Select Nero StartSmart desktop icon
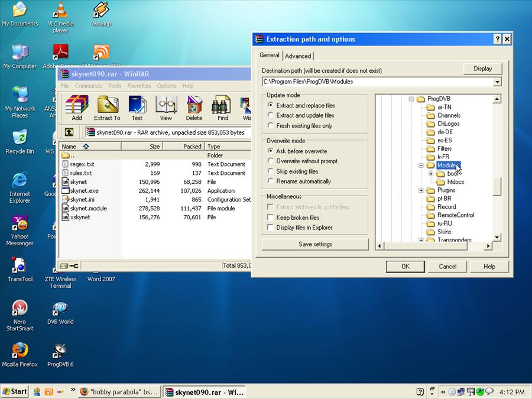The width and height of the screenshot is (532, 399). click(x=20, y=315)
